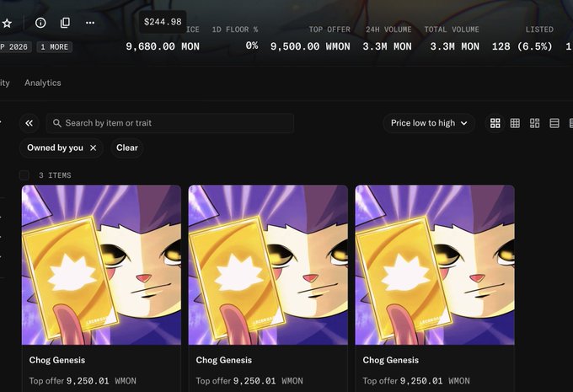This screenshot has height=392, width=573.
Task: Click the middle card's Top offer 9,250.01 WMON
Action: [249, 381]
